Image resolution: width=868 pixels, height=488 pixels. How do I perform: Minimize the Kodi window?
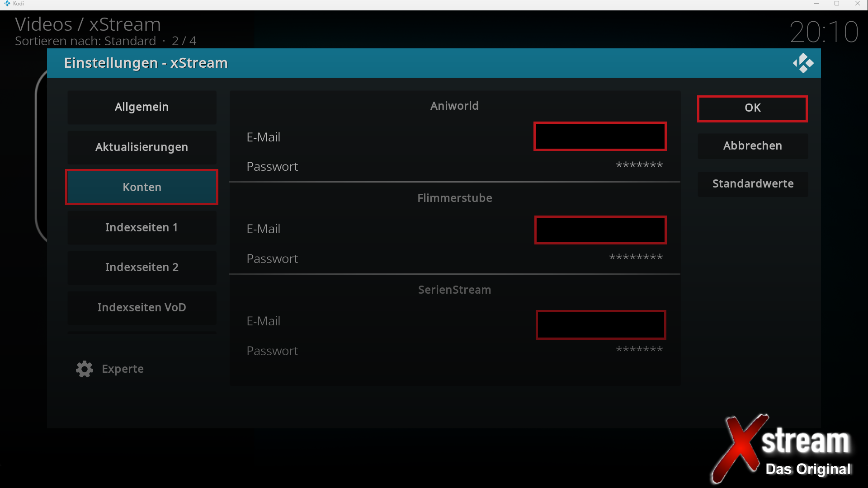816,4
